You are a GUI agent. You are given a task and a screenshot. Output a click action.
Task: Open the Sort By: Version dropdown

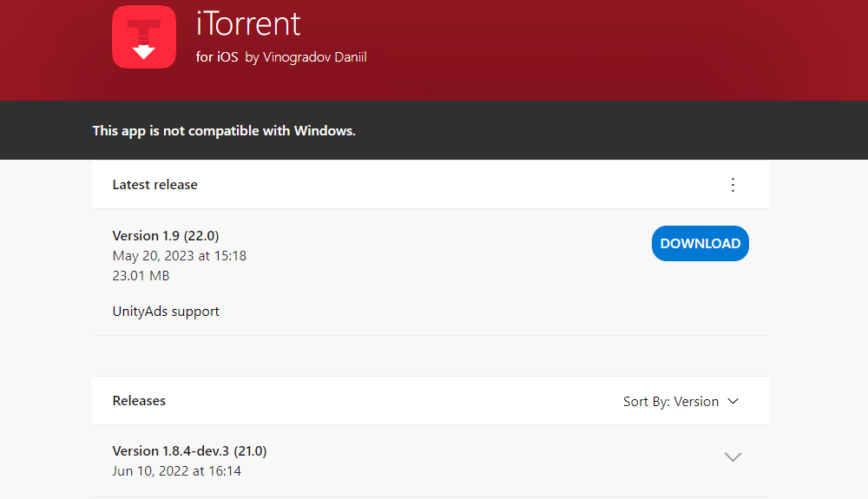pos(681,402)
